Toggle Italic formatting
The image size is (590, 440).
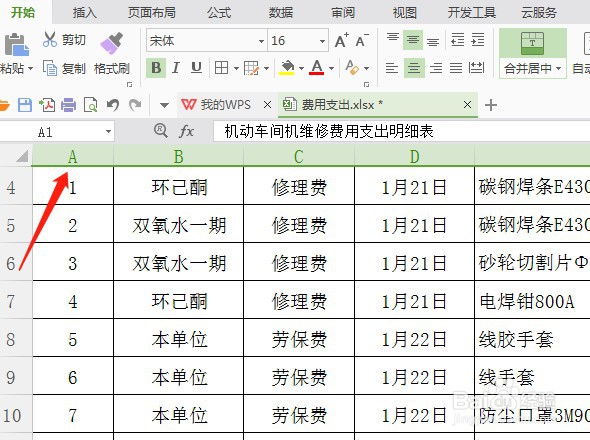pos(175,68)
